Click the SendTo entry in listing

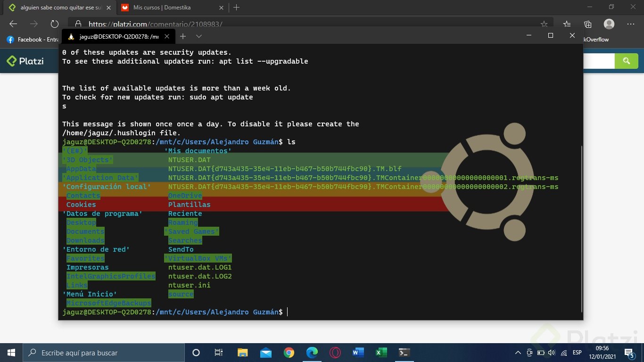[181, 249]
